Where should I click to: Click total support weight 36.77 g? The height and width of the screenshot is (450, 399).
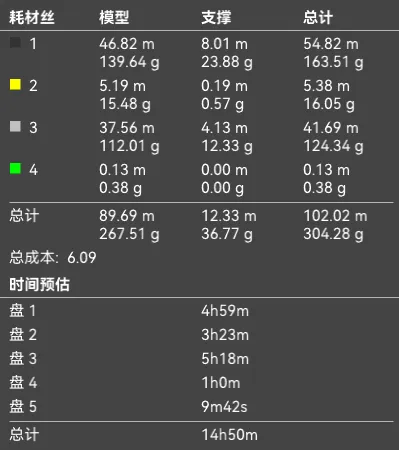point(227,234)
